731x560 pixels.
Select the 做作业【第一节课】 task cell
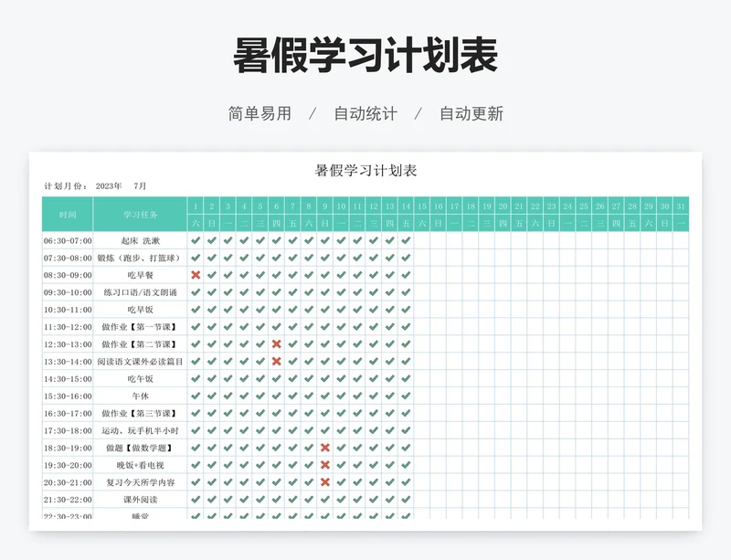point(141,327)
